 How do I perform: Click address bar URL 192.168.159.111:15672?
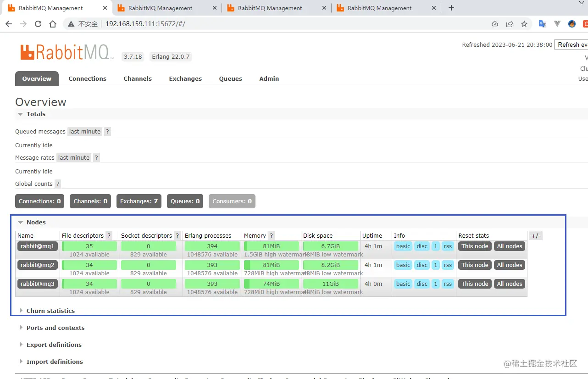pyautogui.click(x=145, y=24)
